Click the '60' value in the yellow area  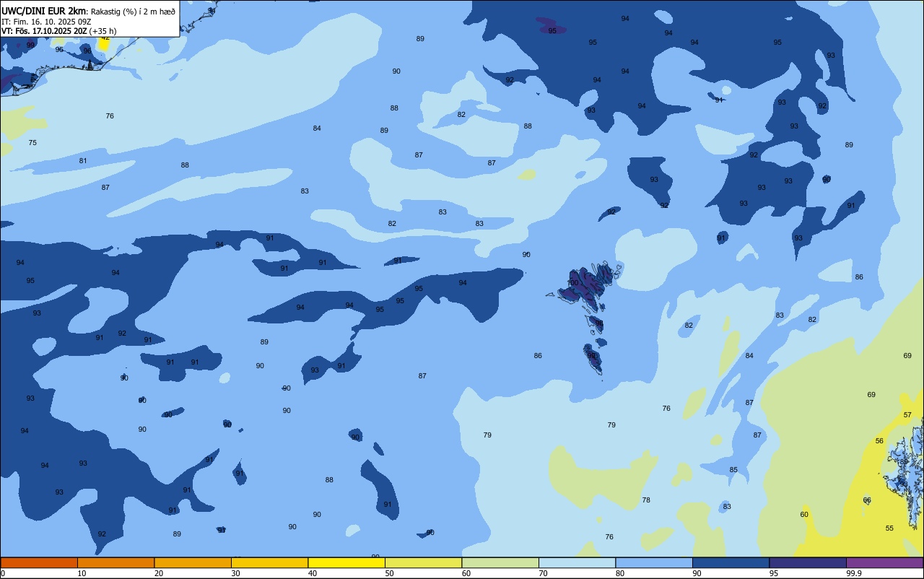(804, 515)
